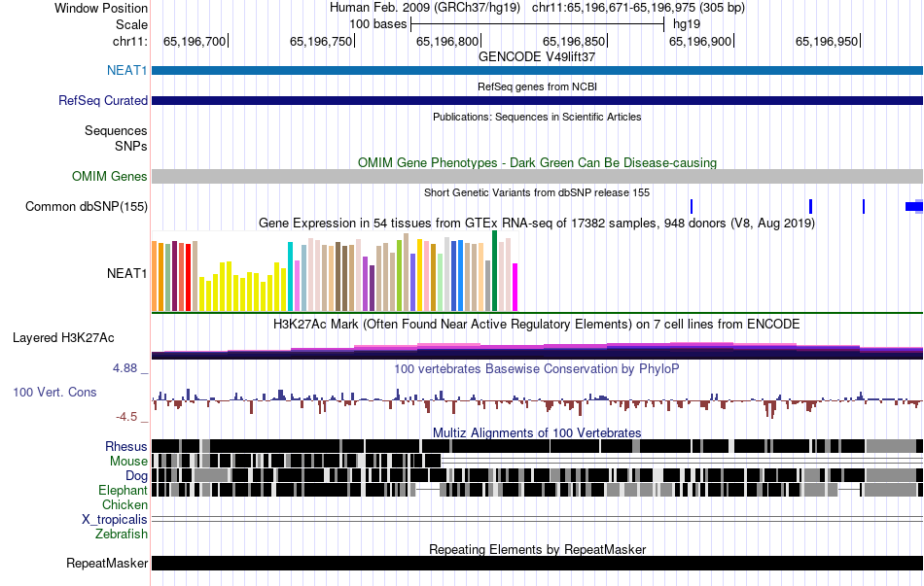Click the SNPs track label

click(x=131, y=146)
